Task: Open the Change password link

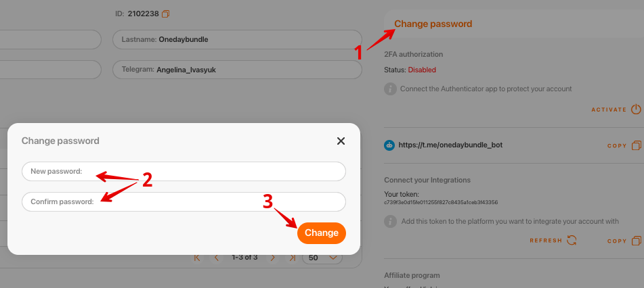Action: (x=433, y=24)
